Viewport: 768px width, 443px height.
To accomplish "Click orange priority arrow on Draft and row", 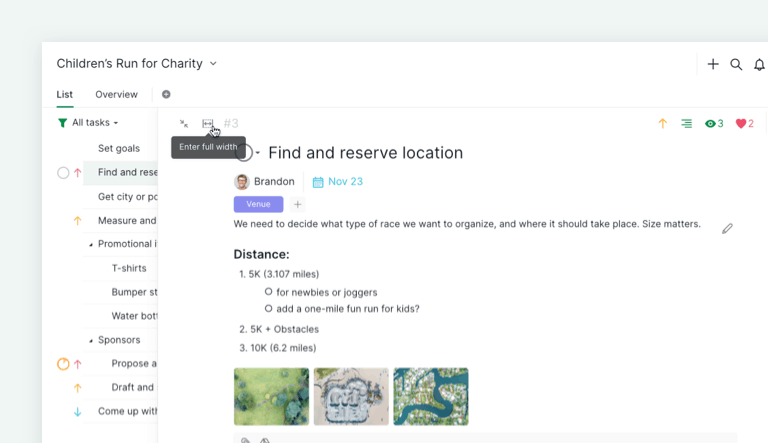I will point(77,388).
